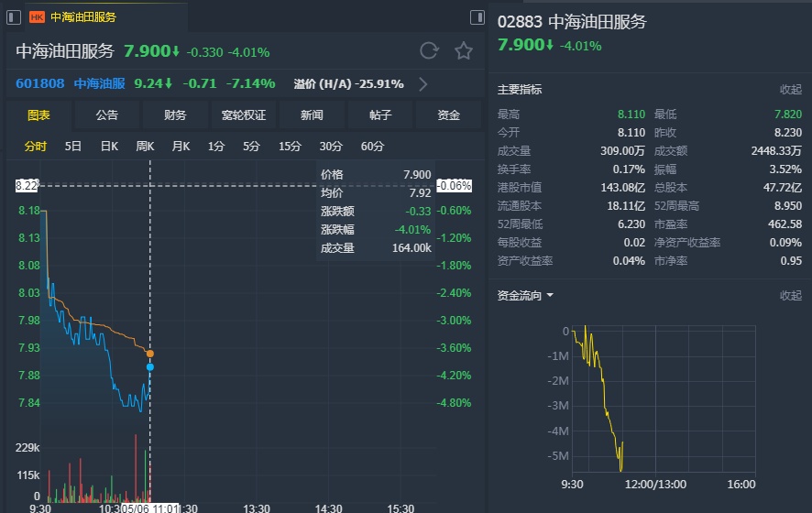Image resolution: width=812 pixels, height=513 pixels.
Task: Click the 52周最低 value 6.230
Action: pyautogui.click(x=631, y=224)
